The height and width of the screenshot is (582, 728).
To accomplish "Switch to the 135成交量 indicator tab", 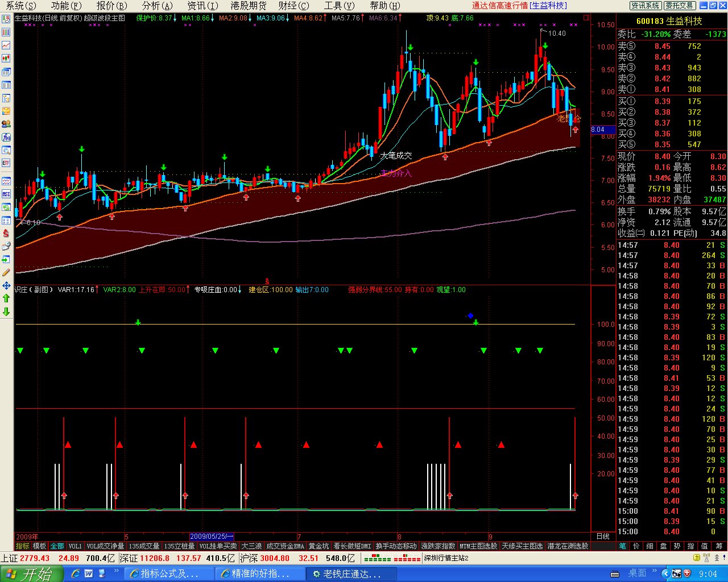I will tap(144, 546).
